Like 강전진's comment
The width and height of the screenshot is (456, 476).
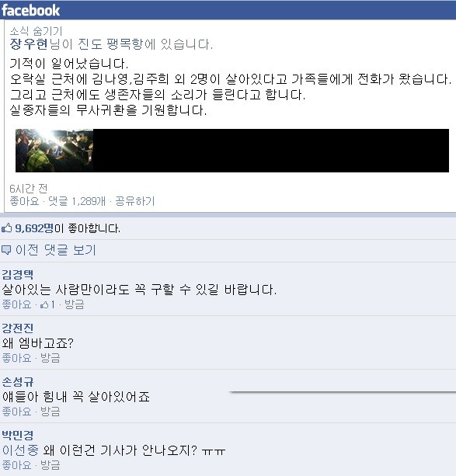[17, 358]
